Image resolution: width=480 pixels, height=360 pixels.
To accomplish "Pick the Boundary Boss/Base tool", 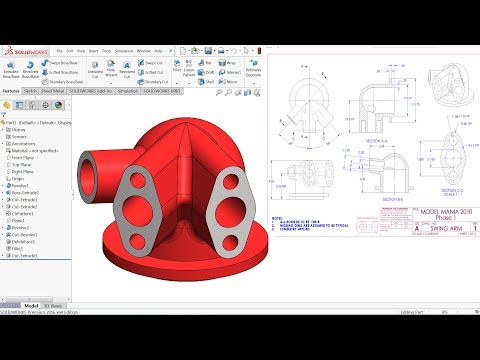I will (x=62, y=82).
